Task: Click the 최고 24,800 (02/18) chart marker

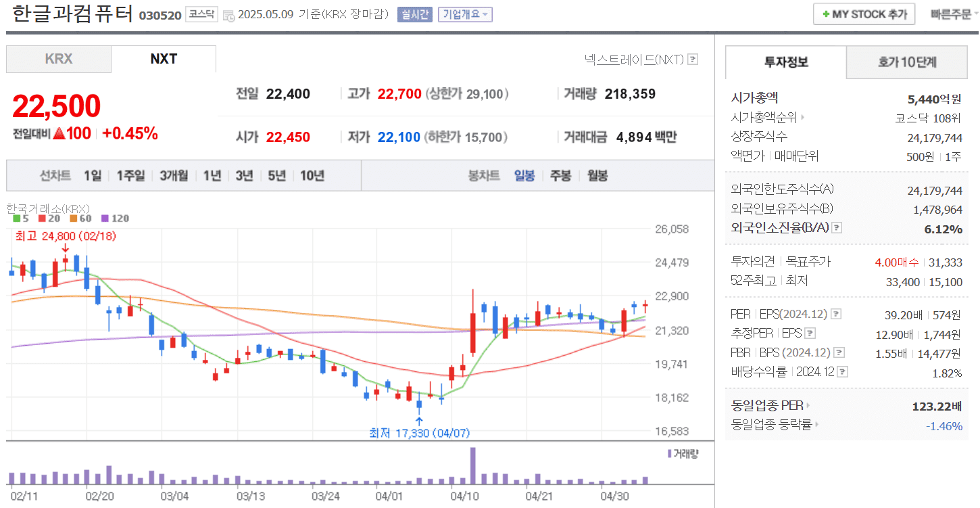Action: coord(66,236)
